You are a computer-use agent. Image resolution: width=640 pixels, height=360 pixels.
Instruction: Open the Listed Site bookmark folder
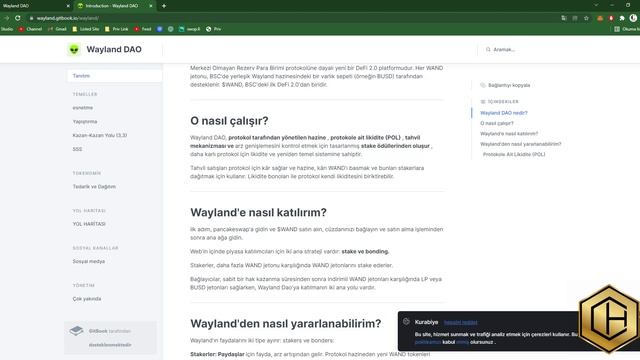click(x=86, y=29)
